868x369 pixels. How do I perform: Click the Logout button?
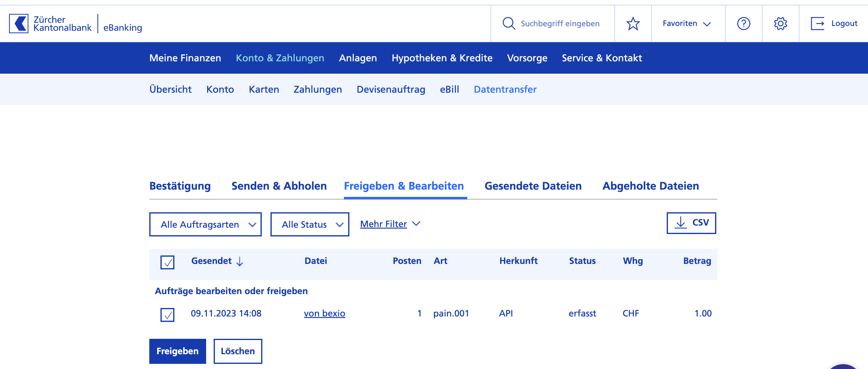click(834, 24)
